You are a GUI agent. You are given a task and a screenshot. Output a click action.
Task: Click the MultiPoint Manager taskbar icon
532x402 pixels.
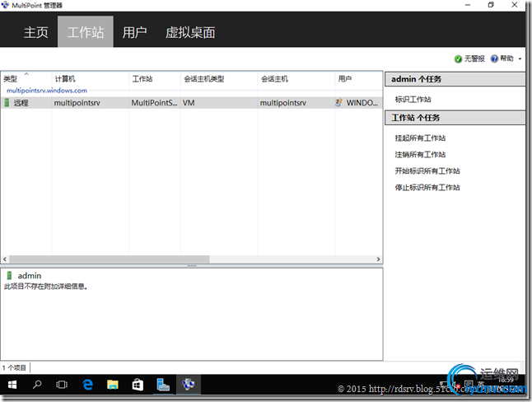pos(189,385)
